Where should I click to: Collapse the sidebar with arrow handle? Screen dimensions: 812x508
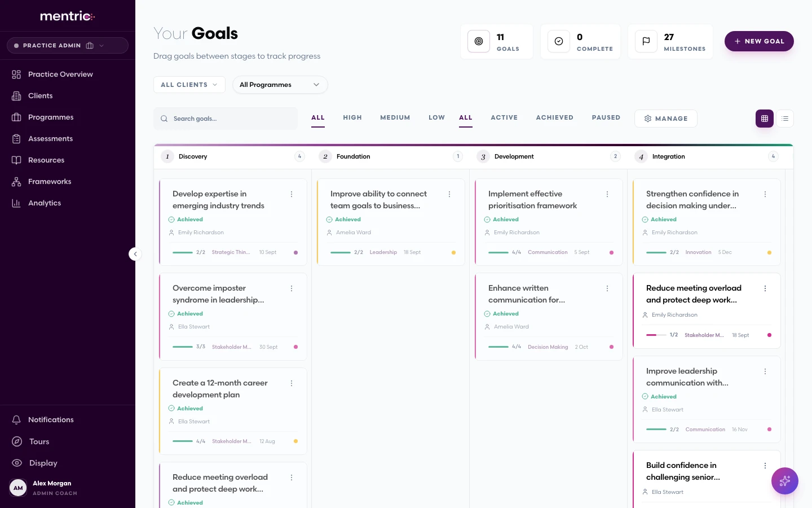point(135,254)
